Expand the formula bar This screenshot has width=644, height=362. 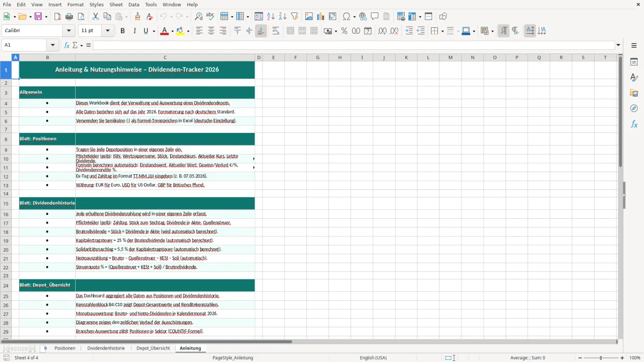pyautogui.click(x=618, y=45)
